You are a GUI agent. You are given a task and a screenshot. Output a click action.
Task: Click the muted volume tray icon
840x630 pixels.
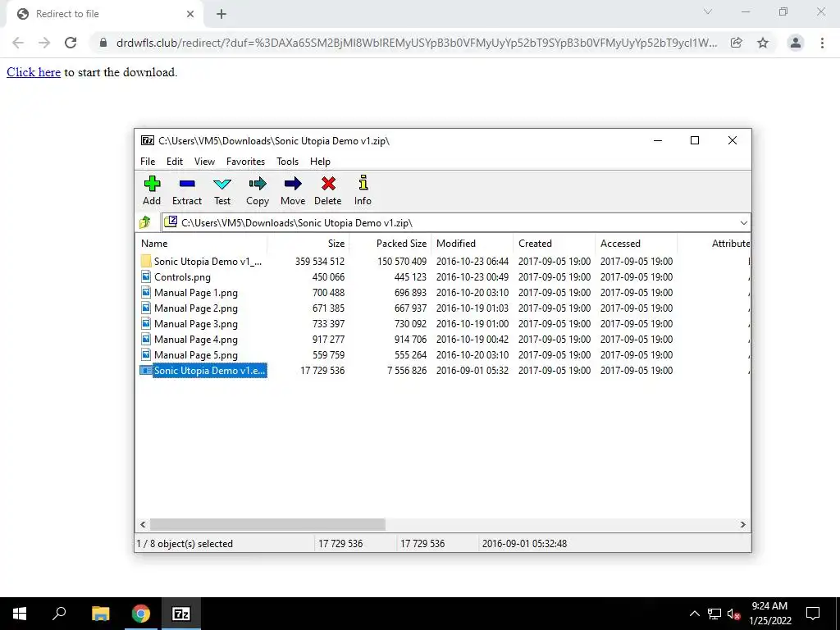[734, 614]
